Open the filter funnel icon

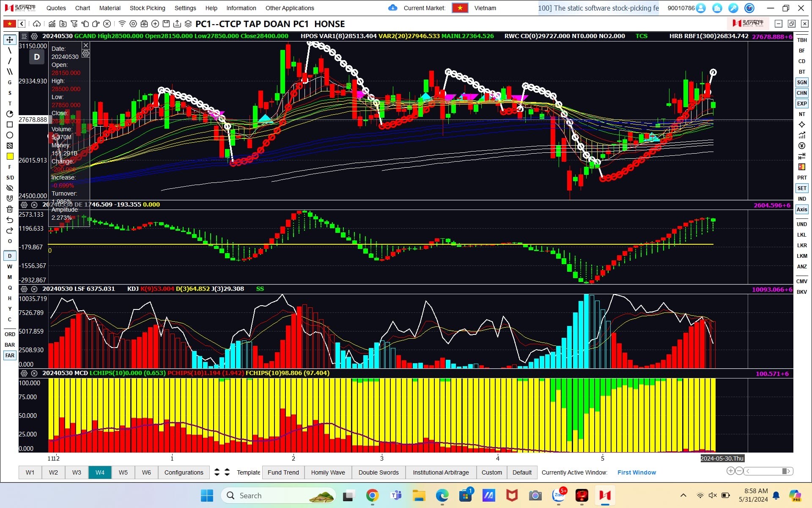pos(74,24)
